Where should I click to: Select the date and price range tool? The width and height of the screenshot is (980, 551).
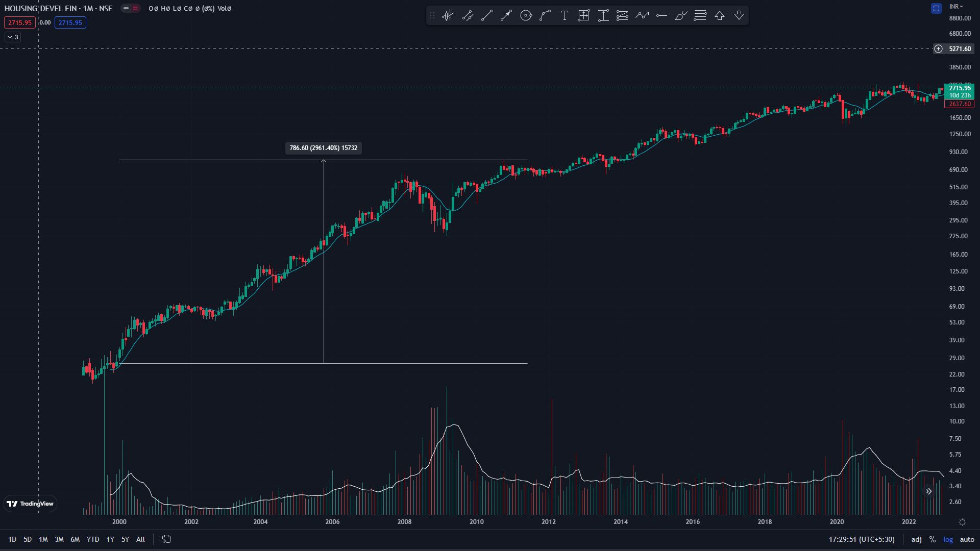[584, 16]
